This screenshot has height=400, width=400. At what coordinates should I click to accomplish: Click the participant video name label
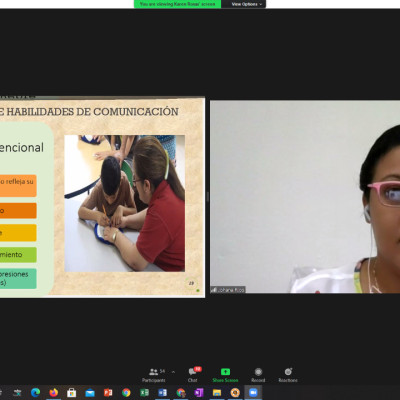pos(228,290)
